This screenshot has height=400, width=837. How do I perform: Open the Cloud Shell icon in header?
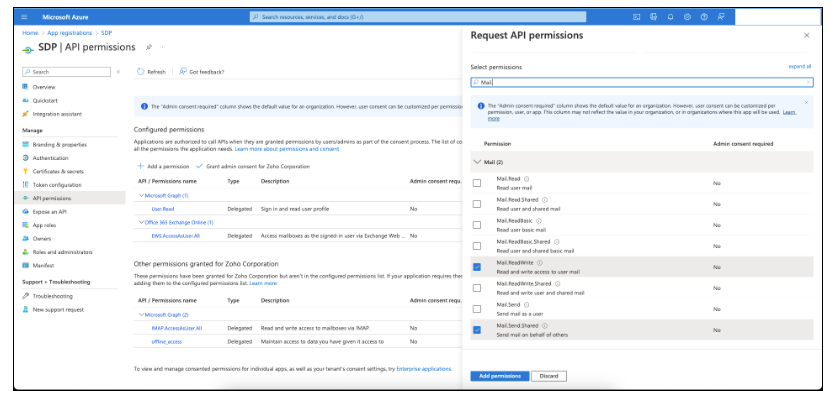pos(637,17)
